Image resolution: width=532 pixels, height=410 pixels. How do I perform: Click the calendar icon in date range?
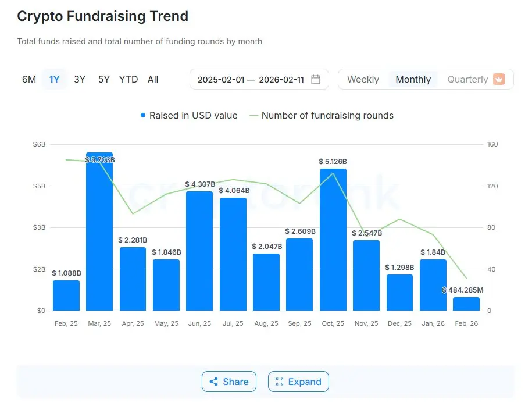[x=316, y=80]
